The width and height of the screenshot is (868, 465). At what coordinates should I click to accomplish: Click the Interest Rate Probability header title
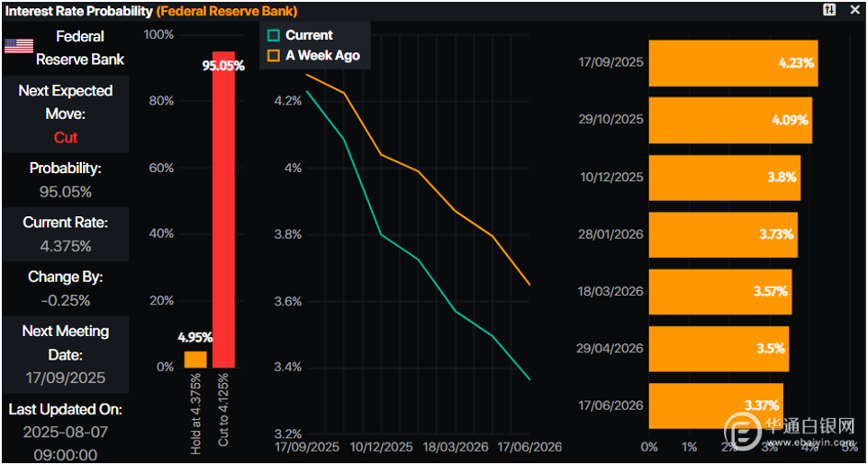[x=79, y=11]
